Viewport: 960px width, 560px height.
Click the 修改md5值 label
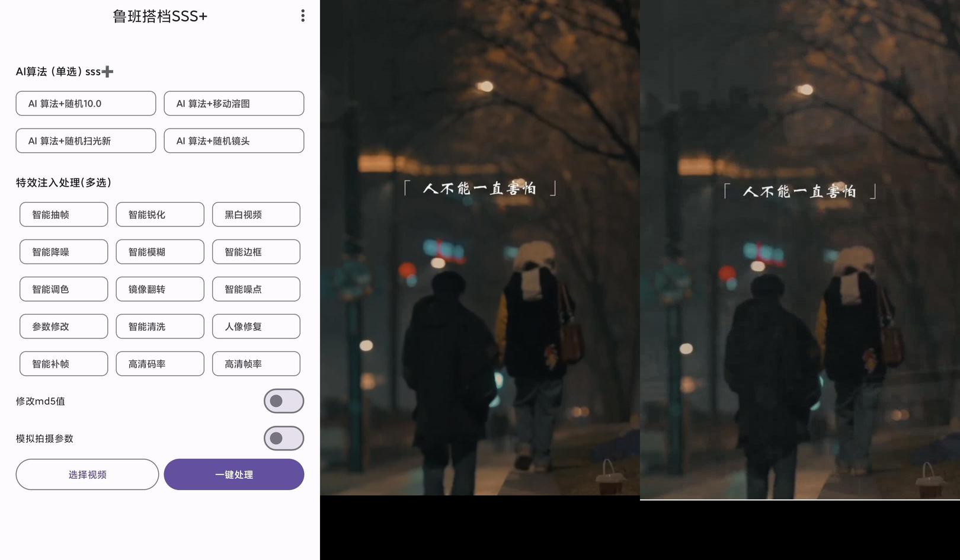(x=40, y=401)
